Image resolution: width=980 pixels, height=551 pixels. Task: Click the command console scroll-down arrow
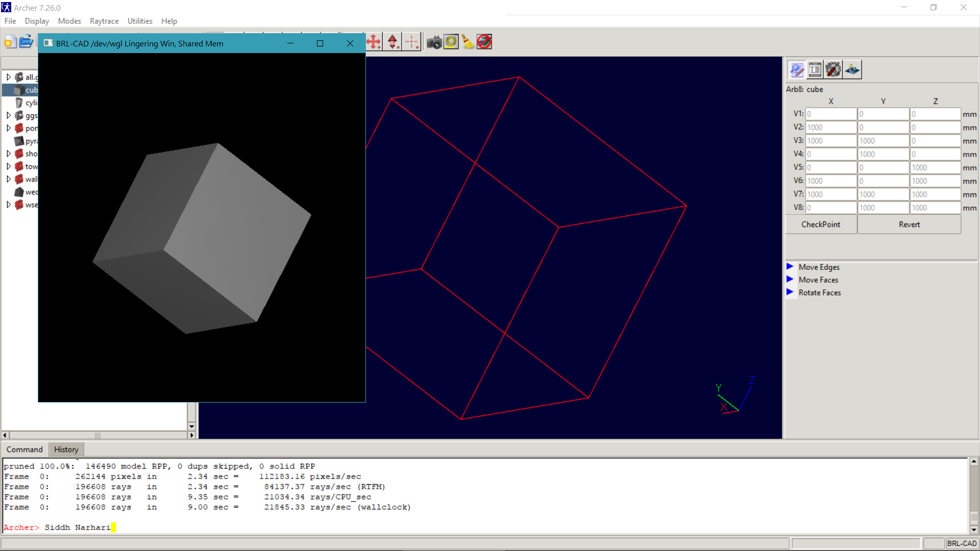[x=974, y=530]
